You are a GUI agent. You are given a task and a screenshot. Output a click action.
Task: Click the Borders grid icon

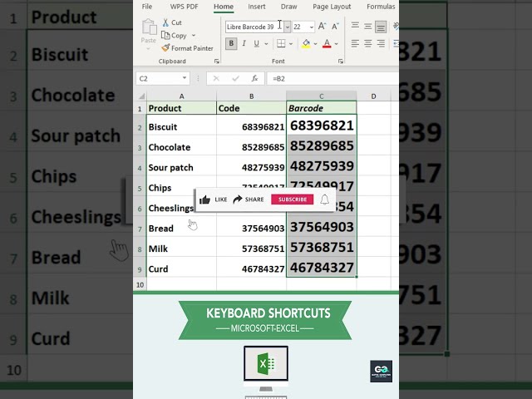(281, 43)
